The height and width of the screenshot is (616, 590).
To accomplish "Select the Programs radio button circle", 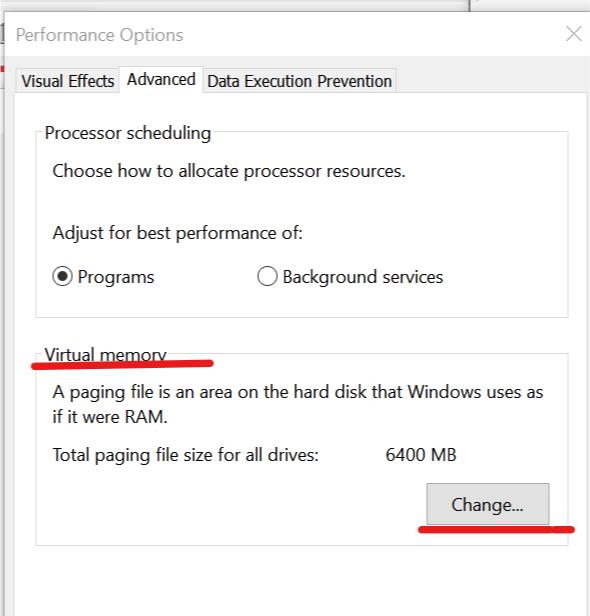I will pos(62,276).
